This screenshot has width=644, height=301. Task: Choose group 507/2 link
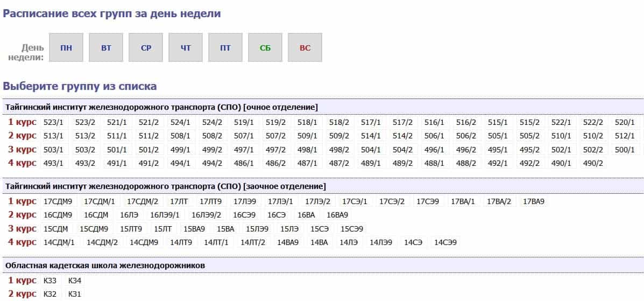275,136
